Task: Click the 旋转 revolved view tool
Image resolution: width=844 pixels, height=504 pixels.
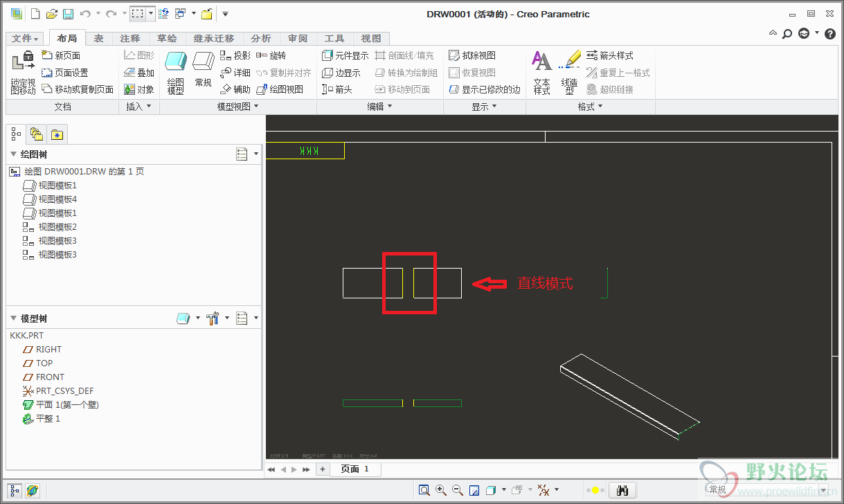Action: pyautogui.click(x=271, y=55)
